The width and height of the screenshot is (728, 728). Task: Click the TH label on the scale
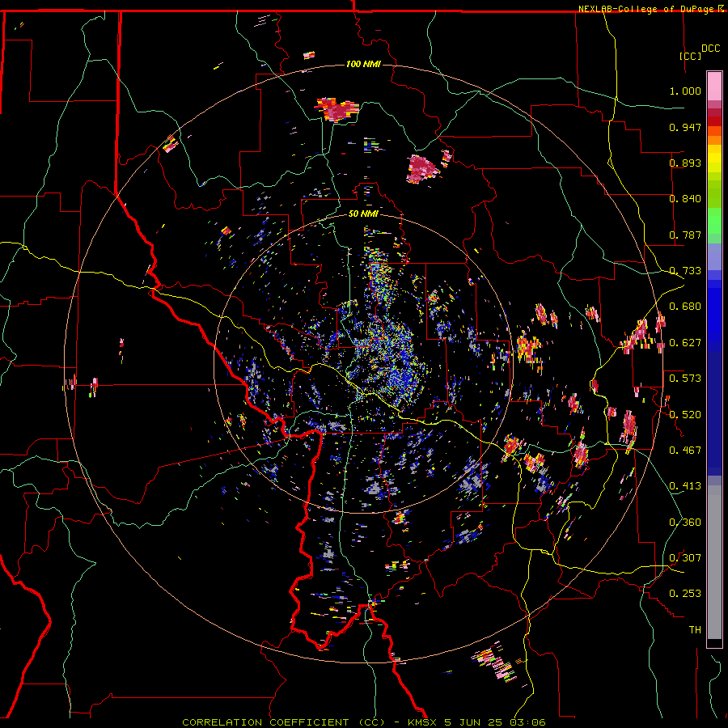tap(695, 630)
